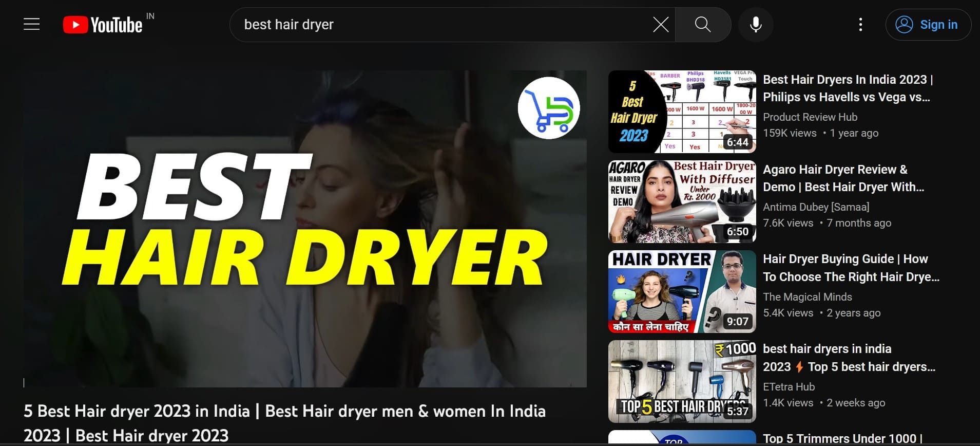Click '2 weeks ago' upload date
The width and height of the screenshot is (980, 446).
pyautogui.click(x=856, y=402)
